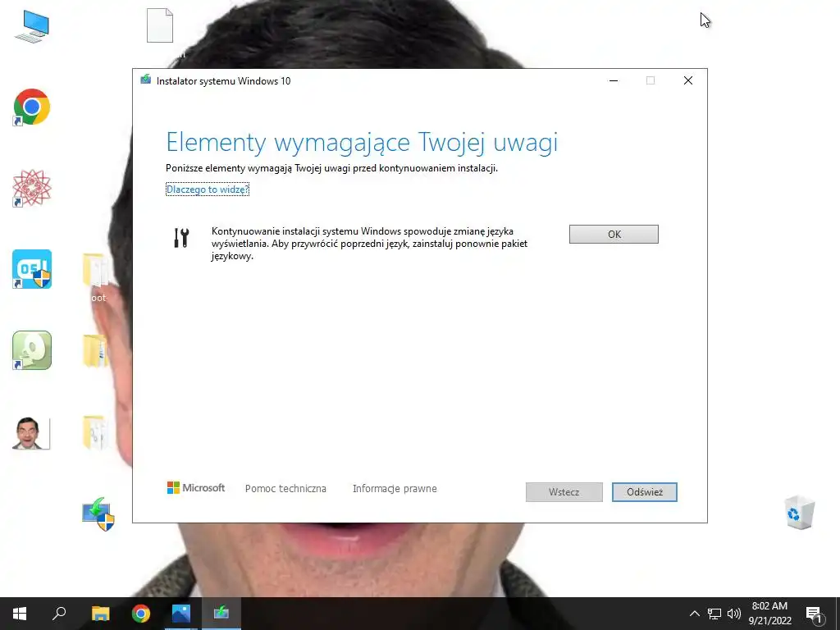Viewport: 840px width, 630px height.
Task: Click the heading 'Elementy wymagające Twojej uwagi'
Action: click(x=362, y=142)
